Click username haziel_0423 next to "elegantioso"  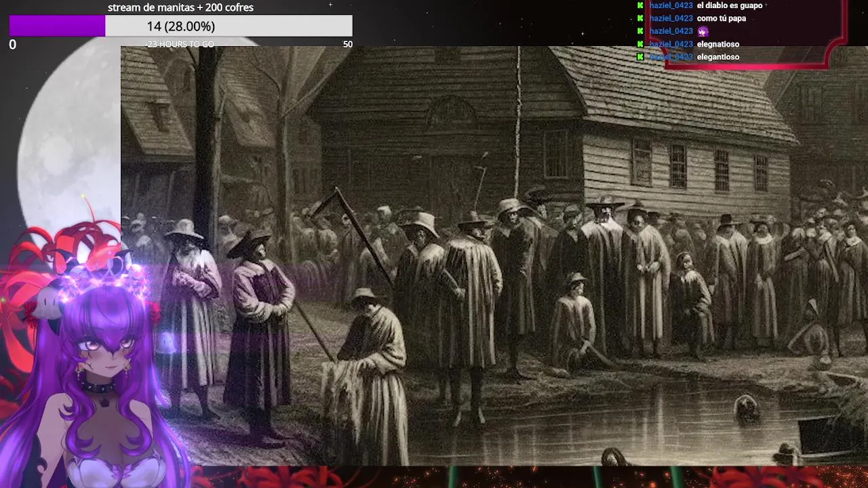671,57
